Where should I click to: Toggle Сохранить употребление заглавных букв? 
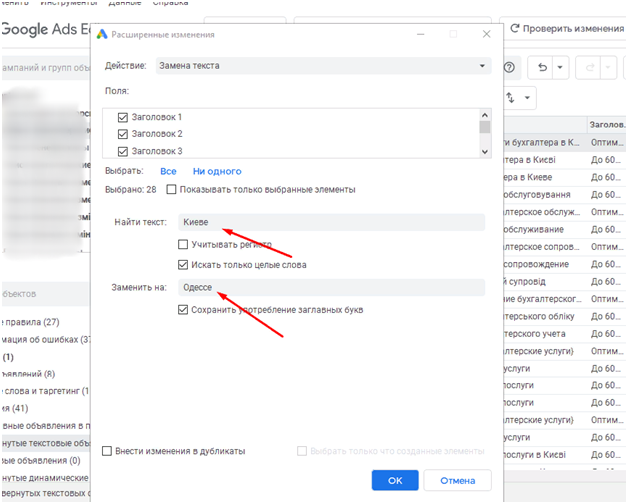[x=183, y=310]
